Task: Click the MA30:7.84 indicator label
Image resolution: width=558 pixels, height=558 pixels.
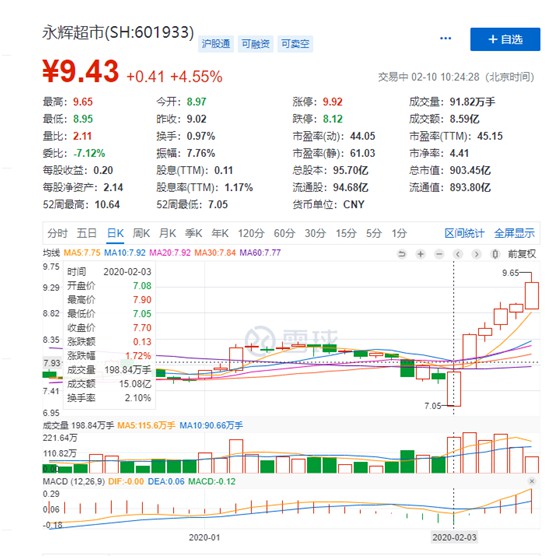Action: click(x=215, y=253)
